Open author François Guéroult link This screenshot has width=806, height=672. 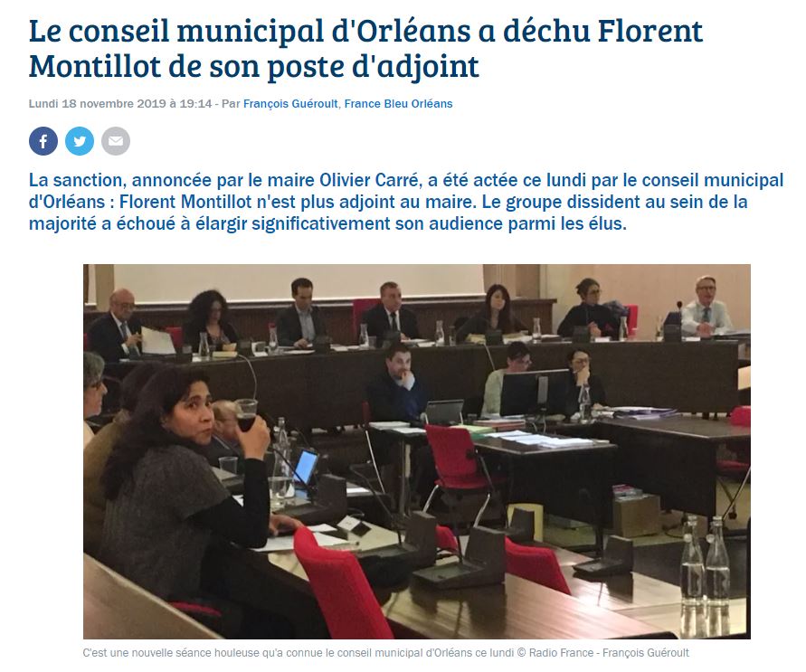click(x=290, y=104)
